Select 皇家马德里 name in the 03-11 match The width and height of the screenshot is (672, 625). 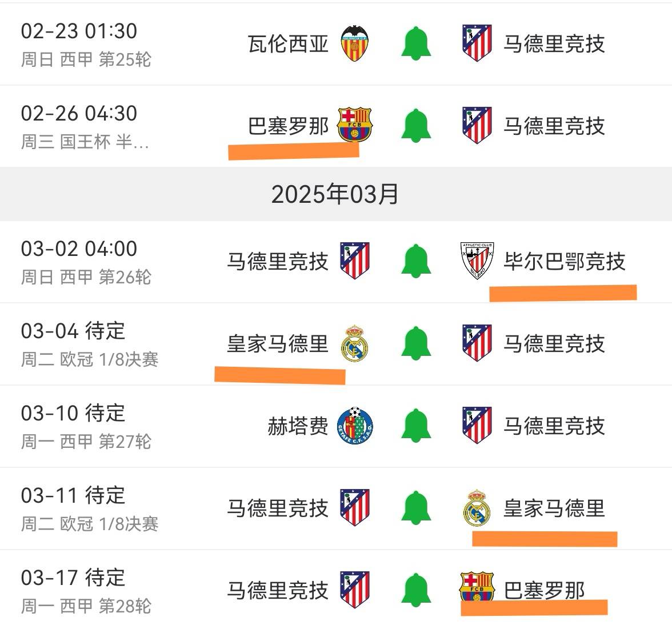point(554,507)
